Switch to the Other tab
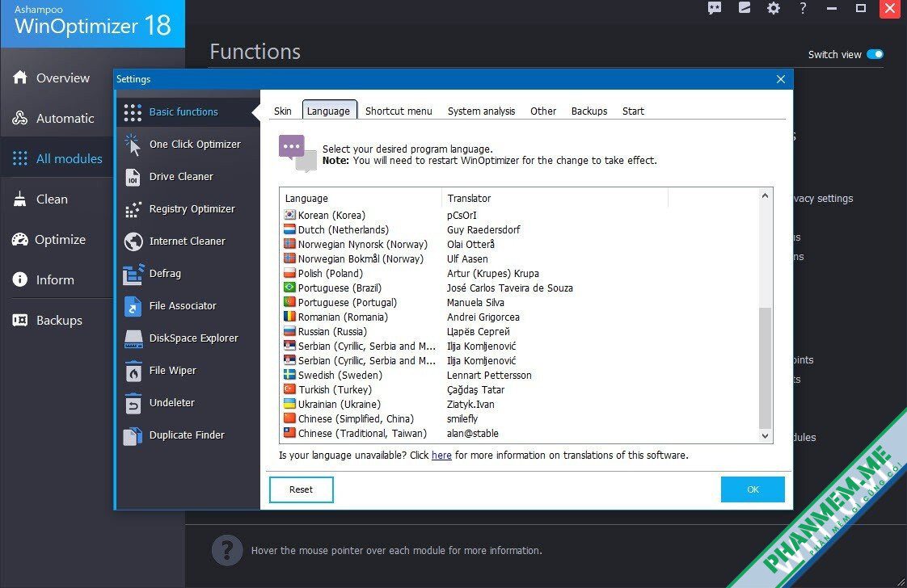The image size is (907, 588). (543, 111)
